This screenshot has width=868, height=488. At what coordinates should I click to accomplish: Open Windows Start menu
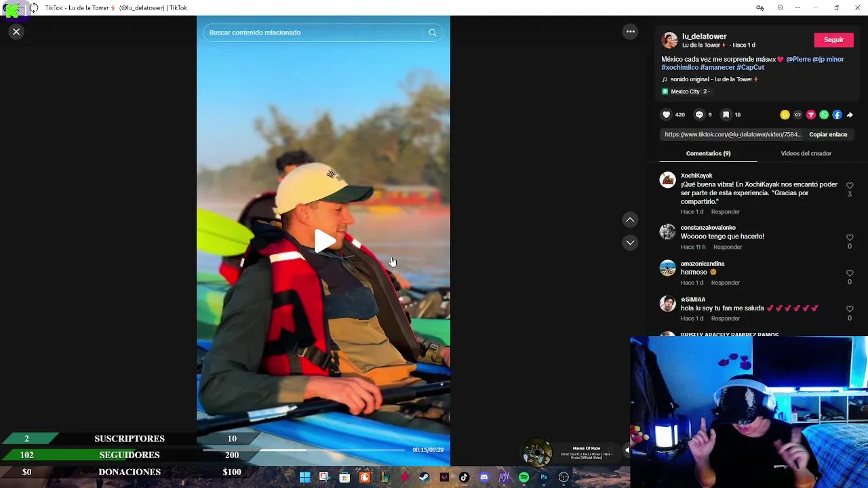tap(304, 477)
